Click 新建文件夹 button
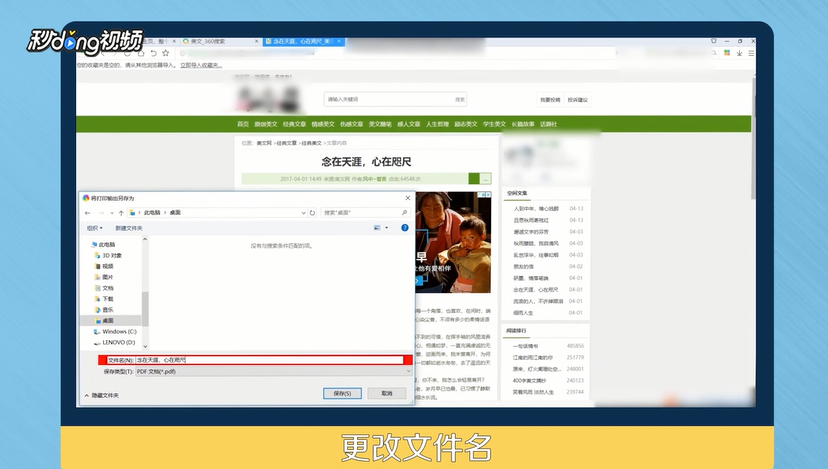Image resolution: width=828 pixels, height=469 pixels. (129, 228)
